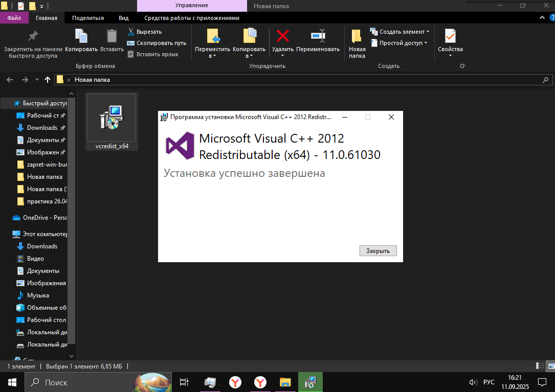This screenshot has height=392, width=555.
Task: Switch input language РУС indicator
Action: (x=489, y=382)
